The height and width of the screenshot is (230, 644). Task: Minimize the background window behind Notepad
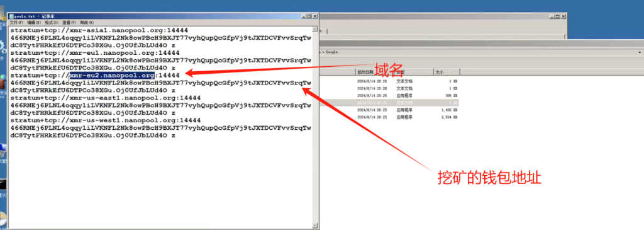552,16
